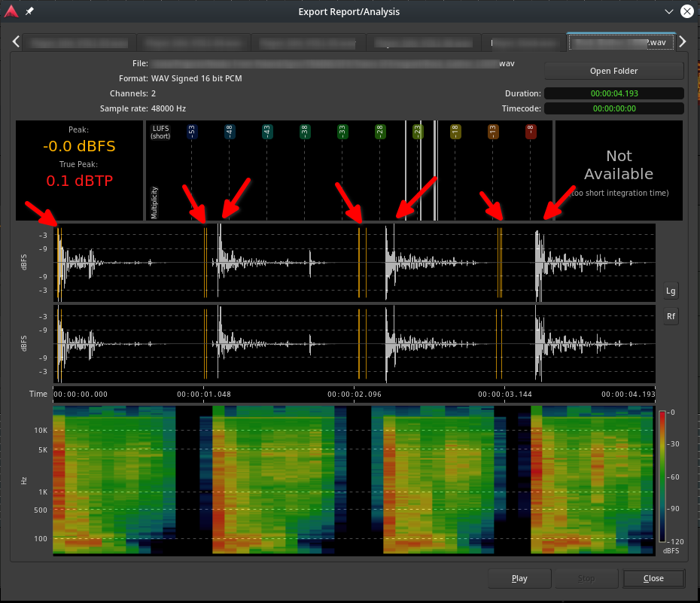Click the Duration time display
Screen dimensions: 700x603
(613, 93)
